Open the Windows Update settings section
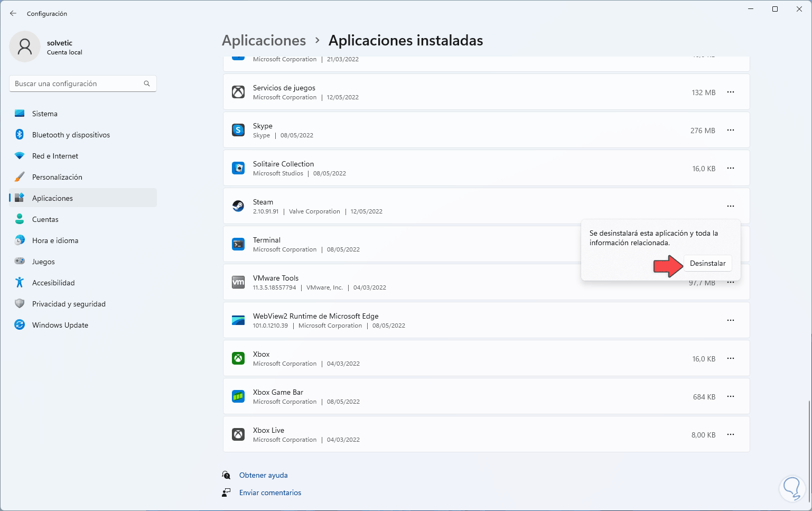This screenshot has height=511, width=812. [60, 325]
